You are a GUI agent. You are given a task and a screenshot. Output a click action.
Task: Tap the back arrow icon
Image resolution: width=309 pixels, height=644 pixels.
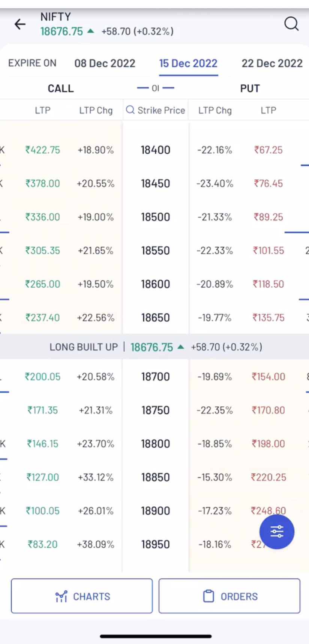point(20,24)
